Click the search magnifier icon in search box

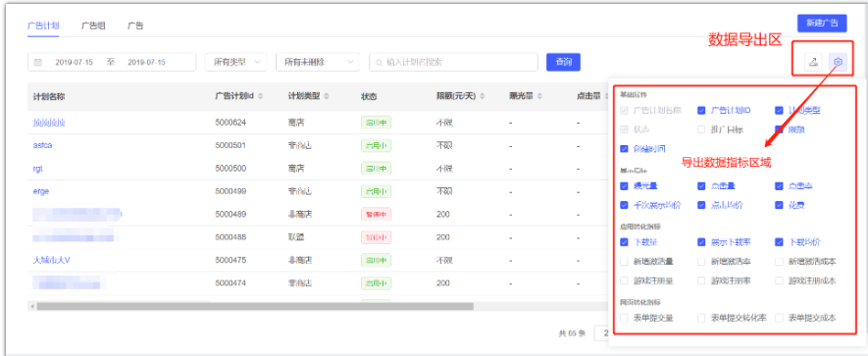[380, 63]
